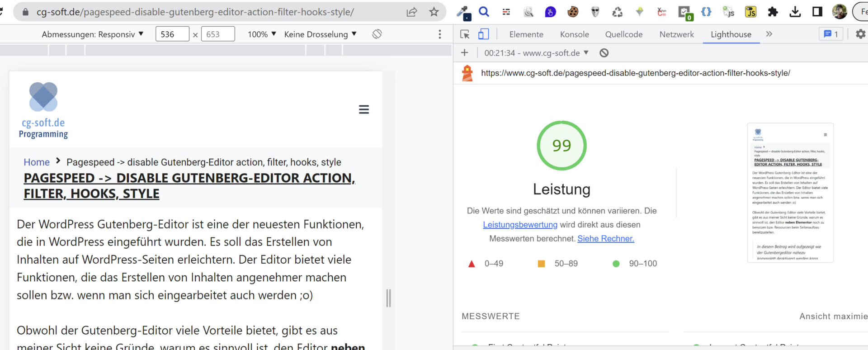Open the hamburger menu on cg-soft page

(x=364, y=109)
